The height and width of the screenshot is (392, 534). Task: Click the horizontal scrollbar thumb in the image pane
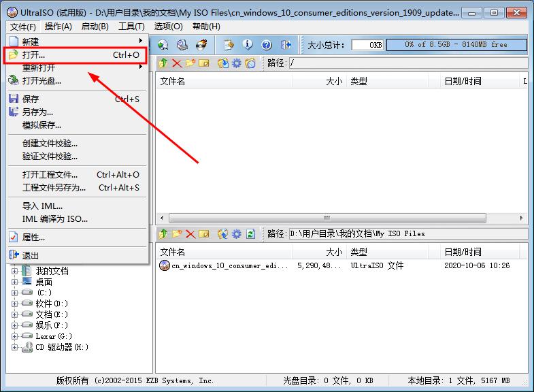pos(327,218)
